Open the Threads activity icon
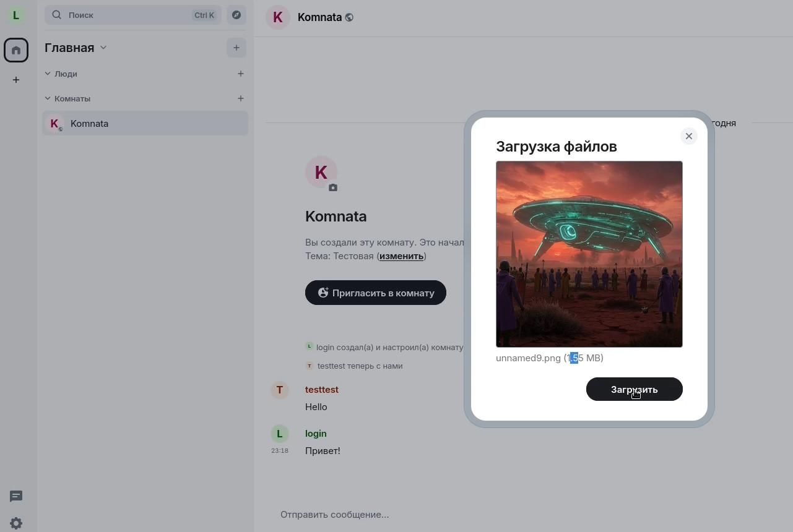The height and width of the screenshot is (532, 793). point(16,496)
